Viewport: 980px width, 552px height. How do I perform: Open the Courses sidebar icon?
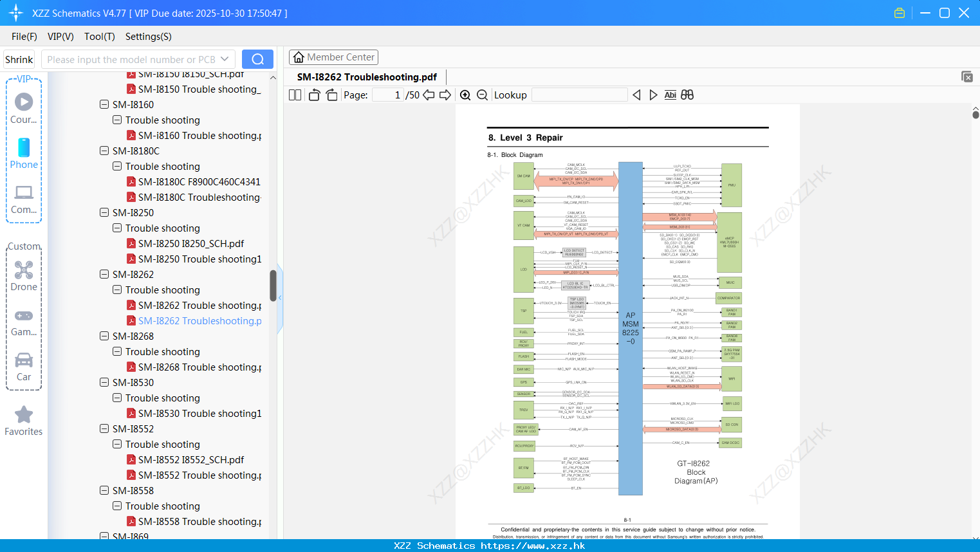(24, 102)
